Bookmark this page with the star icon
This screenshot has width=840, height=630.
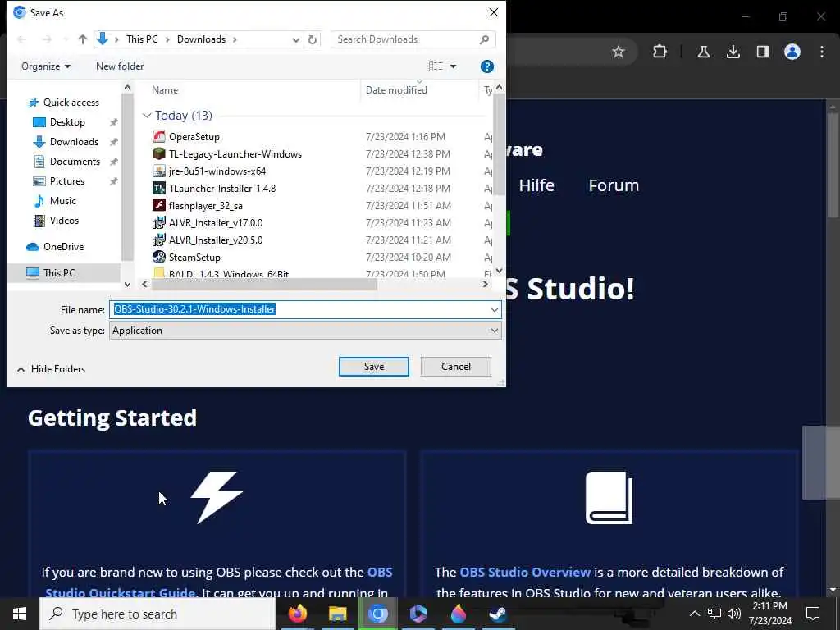pos(619,52)
